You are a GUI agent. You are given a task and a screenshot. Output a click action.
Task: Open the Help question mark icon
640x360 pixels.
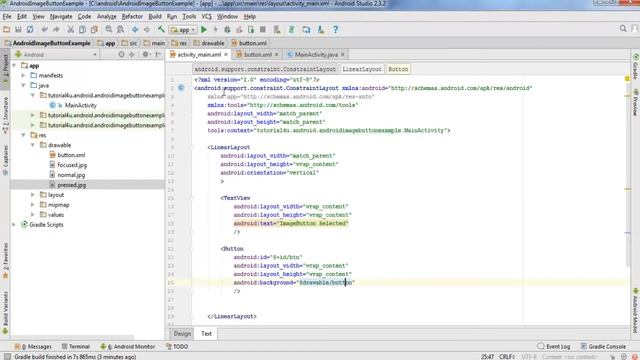click(x=336, y=29)
